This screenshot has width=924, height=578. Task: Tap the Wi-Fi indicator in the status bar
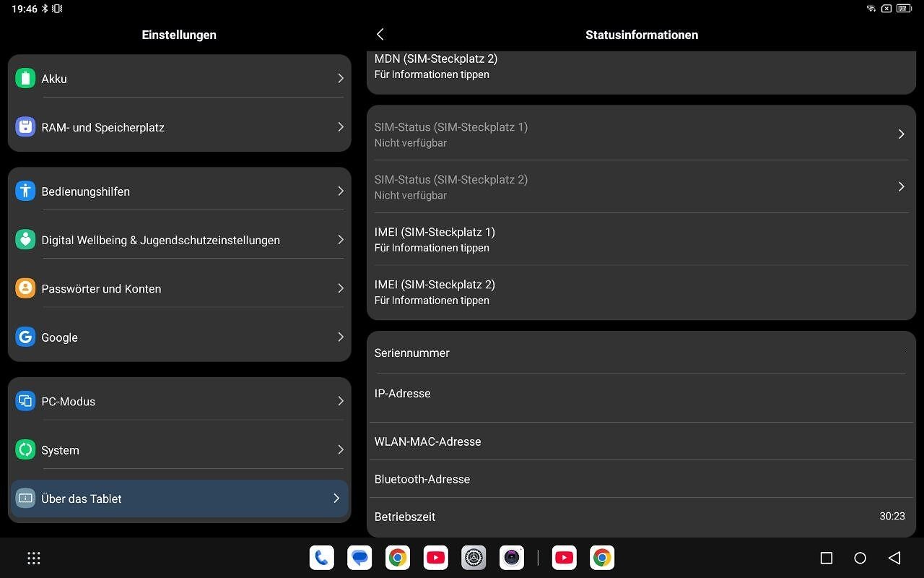click(871, 9)
